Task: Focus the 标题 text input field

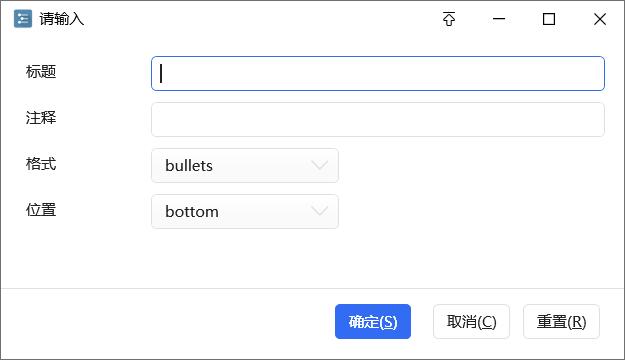Action: pos(377,73)
